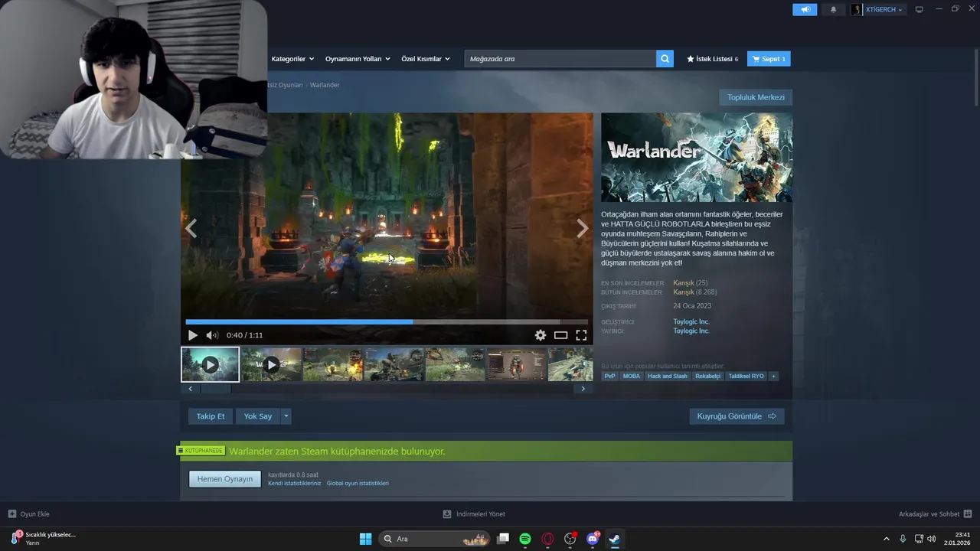The height and width of the screenshot is (551, 980).
Task: Click the Big Picture monitor icon
Action: [920, 9]
